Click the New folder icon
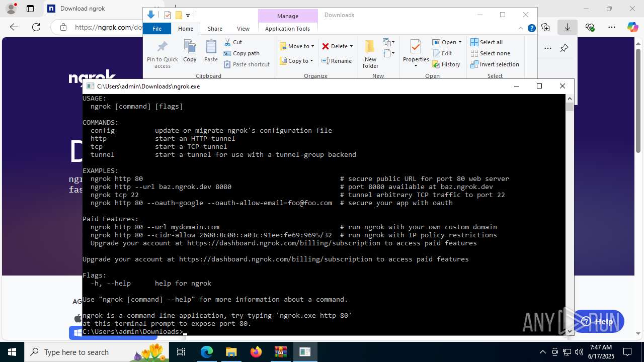The height and width of the screenshot is (362, 644). [x=370, y=54]
